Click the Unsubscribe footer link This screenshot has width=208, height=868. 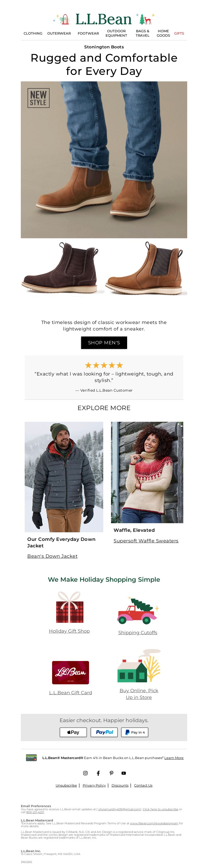[66, 785]
